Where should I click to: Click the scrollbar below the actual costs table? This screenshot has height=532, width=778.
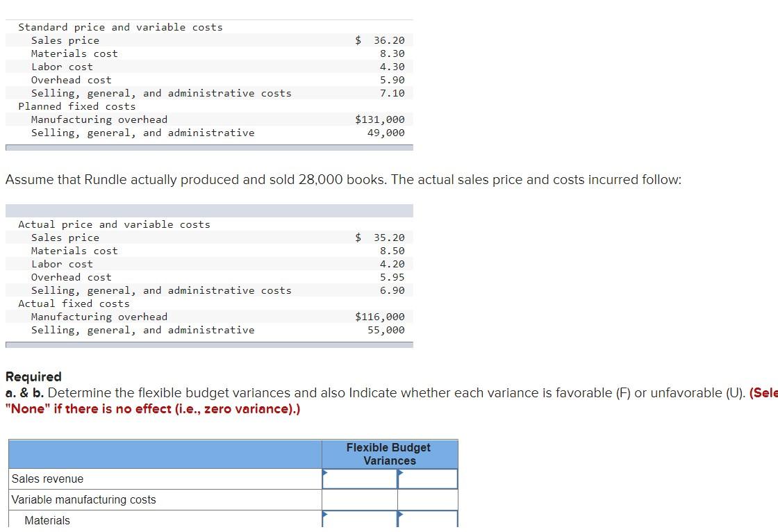[208, 344]
